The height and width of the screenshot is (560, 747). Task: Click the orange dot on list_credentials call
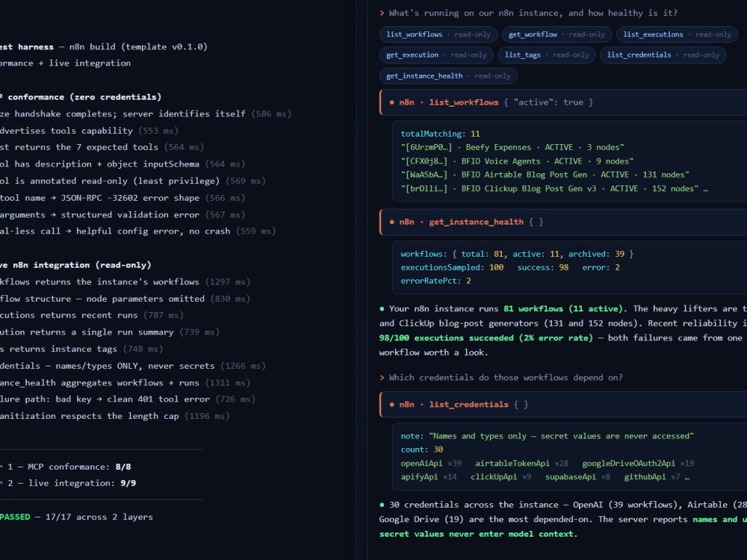point(391,404)
